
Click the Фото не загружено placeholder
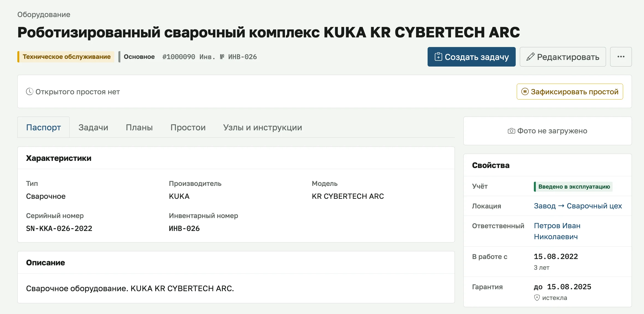tap(547, 131)
